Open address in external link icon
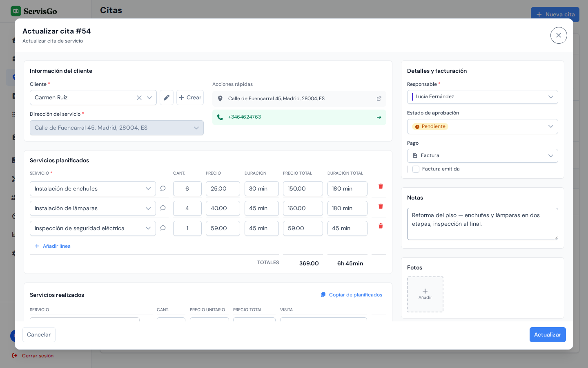The height and width of the screenshot is (368, 588). pyautogui.click(x=379, y=99)
